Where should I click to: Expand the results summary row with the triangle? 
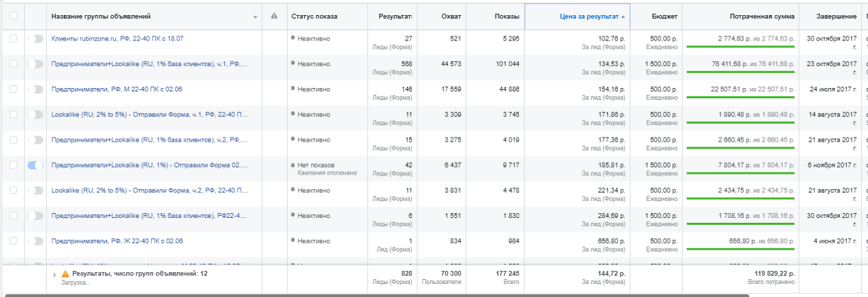(x=55, y=274)
